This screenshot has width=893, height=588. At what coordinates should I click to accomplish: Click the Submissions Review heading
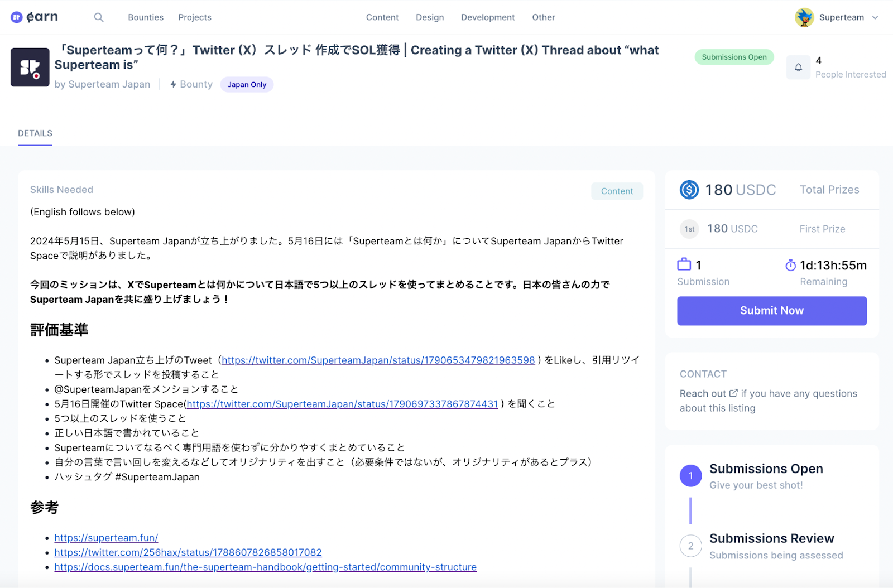pos(771,538)
